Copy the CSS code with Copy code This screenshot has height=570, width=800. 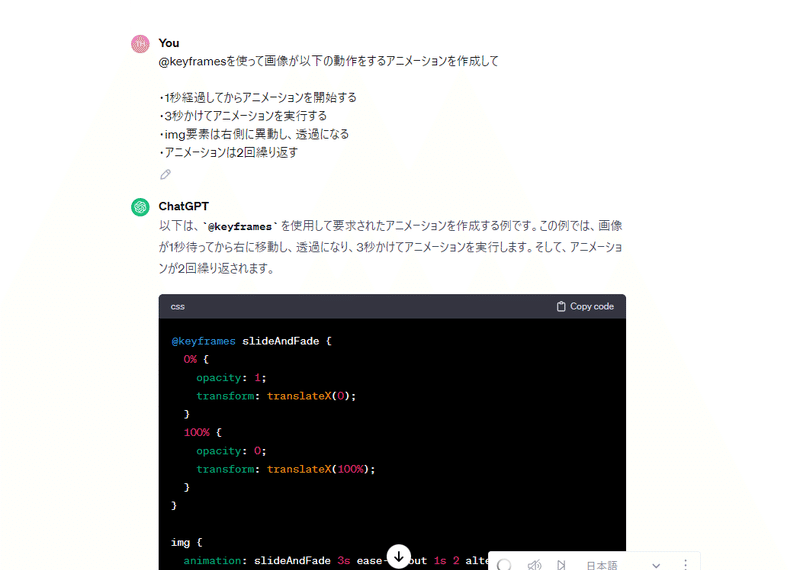pyautogui.click(x=585, y=306)
